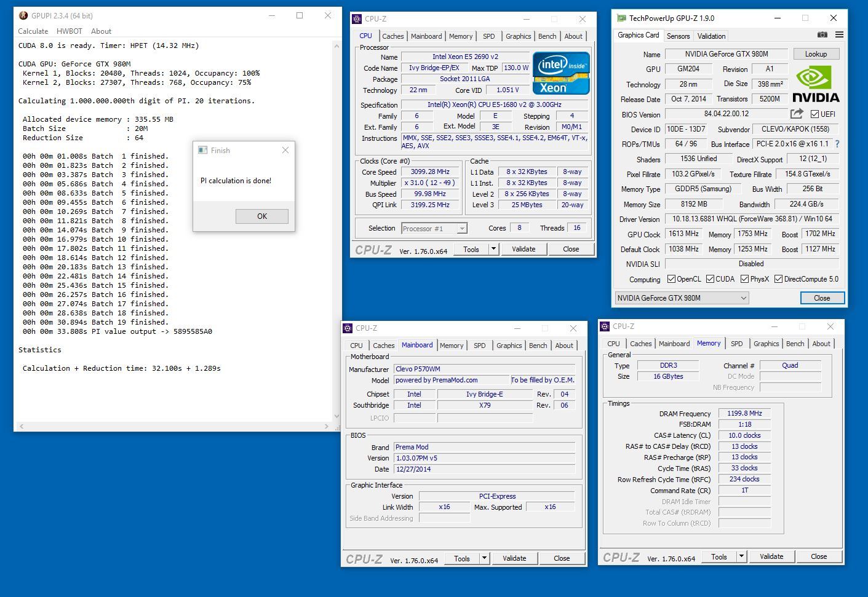The height and width of the screenshot is (597, 868).
Task: Click the CPU-Z title icon of the top window
Action: point(357,19)
